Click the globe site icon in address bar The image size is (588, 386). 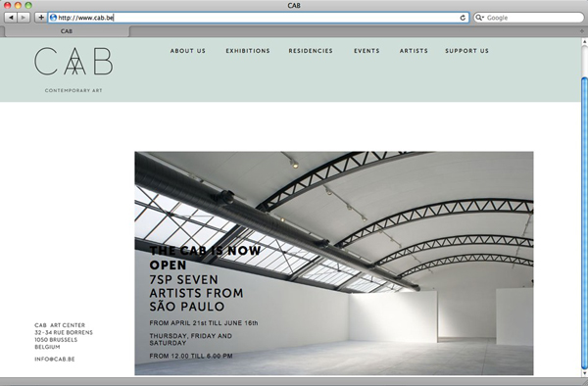pos(53,18)
